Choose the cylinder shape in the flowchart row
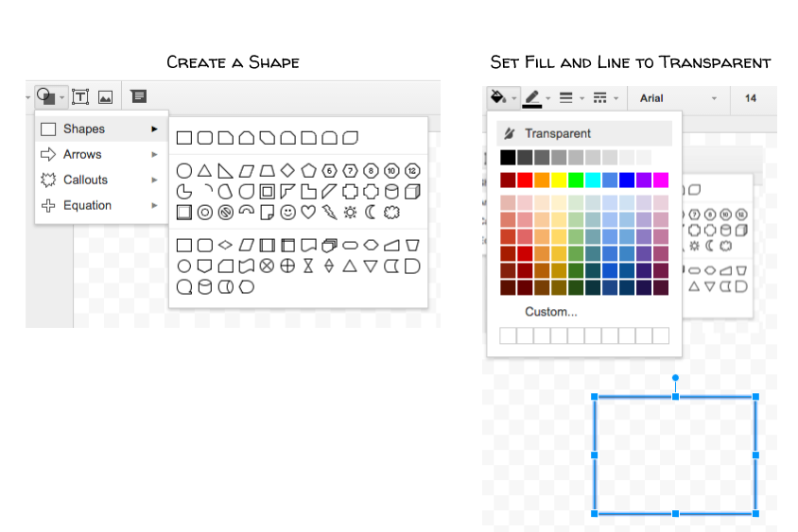This screenshot has width=798, height=532. click(205, 288)
